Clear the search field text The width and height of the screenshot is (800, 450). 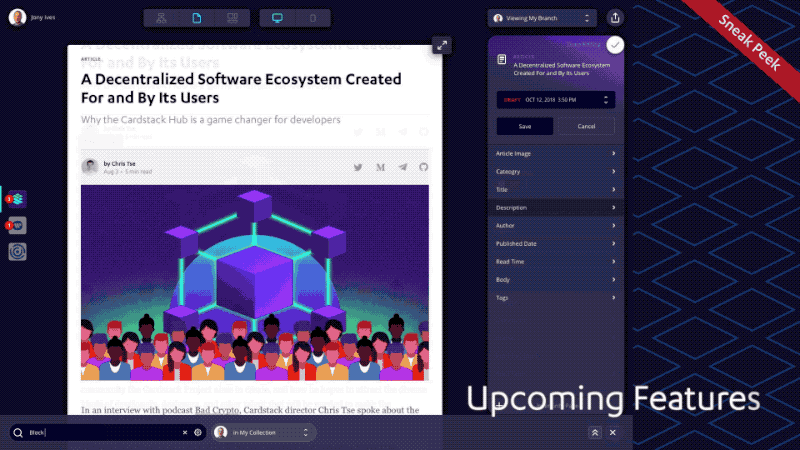(x=185, y=433)
